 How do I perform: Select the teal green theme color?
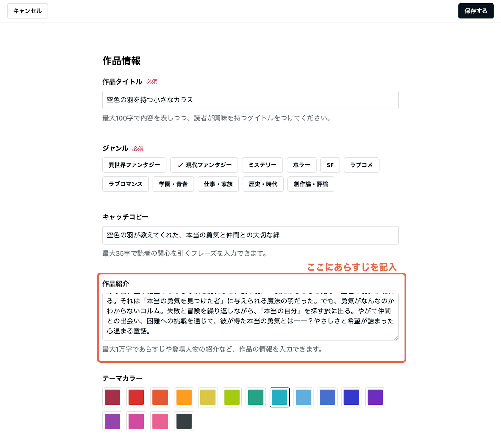click(256, 397)
